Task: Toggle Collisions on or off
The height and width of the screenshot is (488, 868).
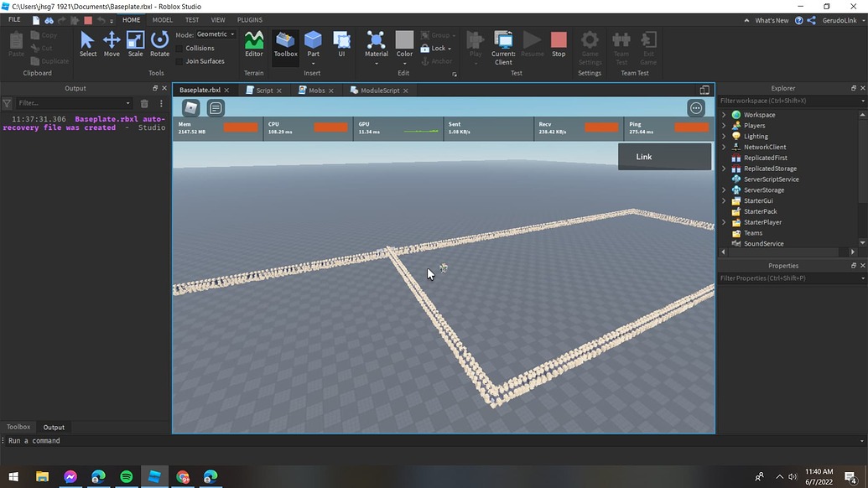Action: coord(199,48)
